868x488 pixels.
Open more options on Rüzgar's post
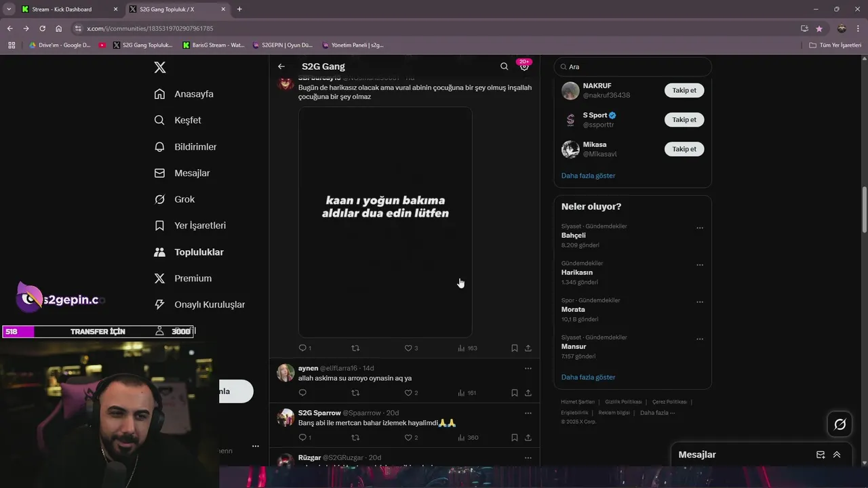(528, 457)
